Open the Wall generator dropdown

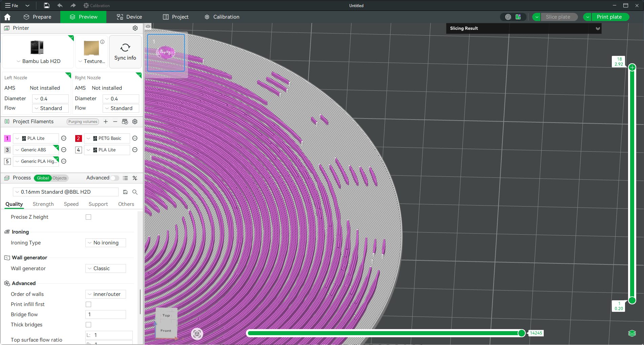point(106,268)
